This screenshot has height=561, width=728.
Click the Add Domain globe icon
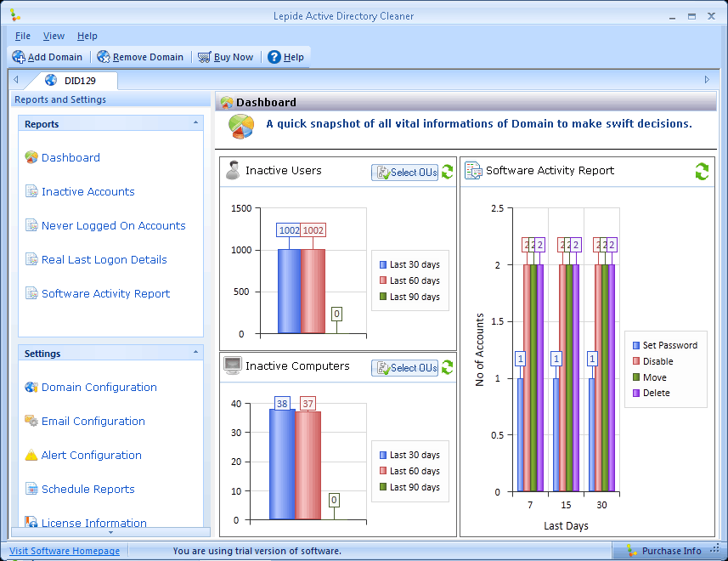click(19, 57)
